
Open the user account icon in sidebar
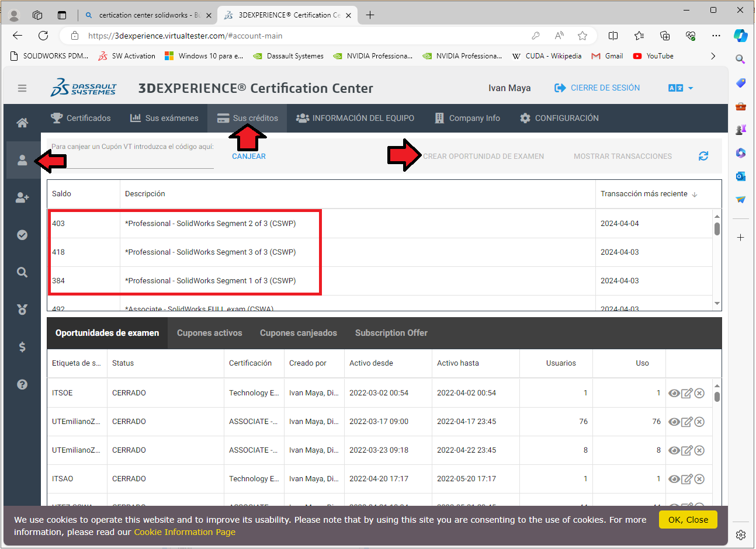tap(22, 160)
